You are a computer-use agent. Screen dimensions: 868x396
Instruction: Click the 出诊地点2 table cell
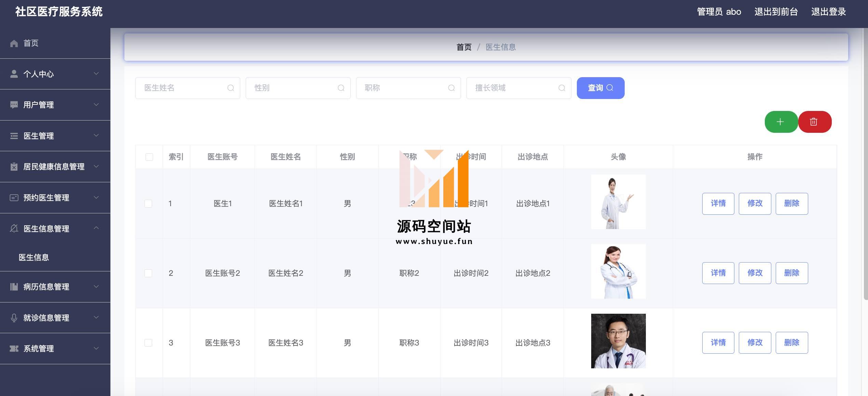(x=533, y=273)
